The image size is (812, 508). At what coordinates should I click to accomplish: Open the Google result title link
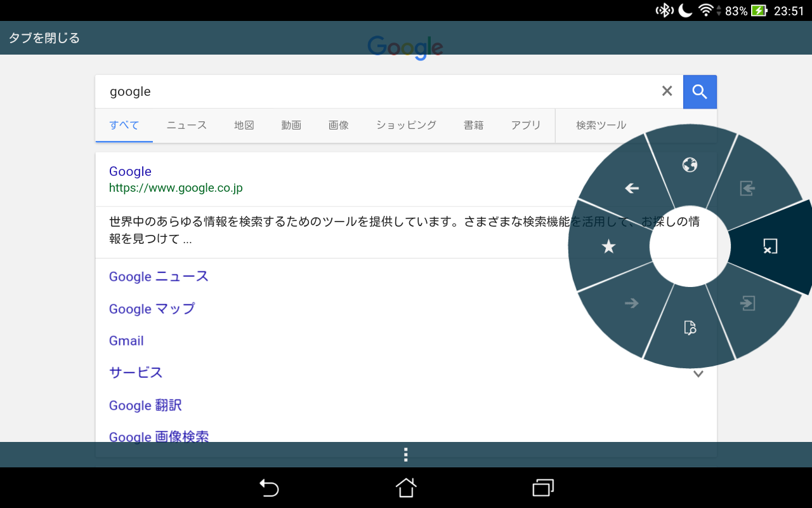click(x=130, y=171)
